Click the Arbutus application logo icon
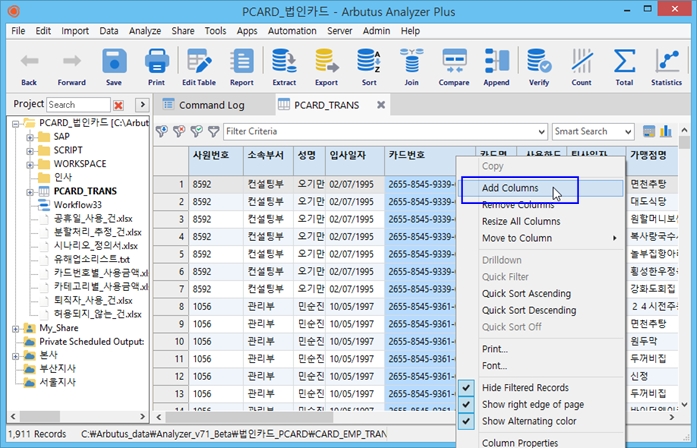697x448 pixels. click(x=14, y=11)
